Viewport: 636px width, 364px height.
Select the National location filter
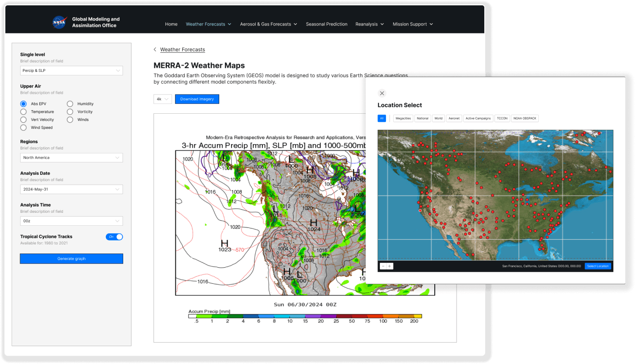[x=423, y=118]
